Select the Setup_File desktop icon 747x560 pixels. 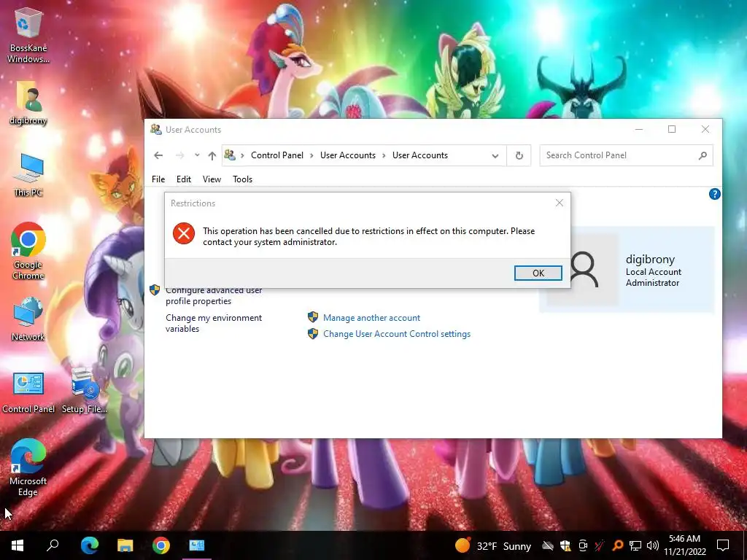tap(85, 392)
